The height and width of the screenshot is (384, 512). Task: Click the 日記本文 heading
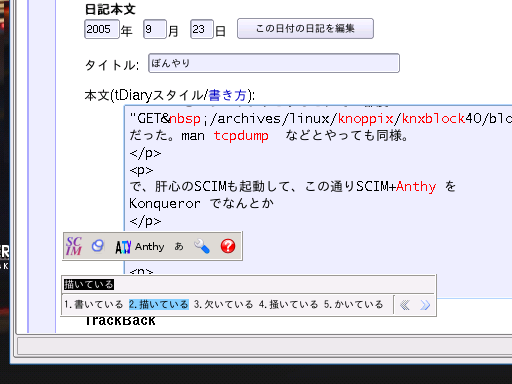110,9
